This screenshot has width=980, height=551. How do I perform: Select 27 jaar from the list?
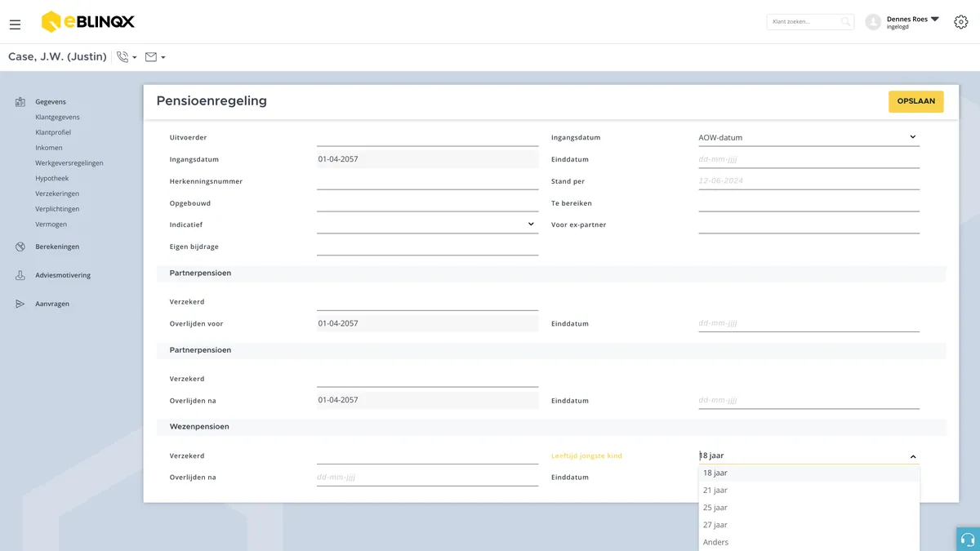pos(809,525)
